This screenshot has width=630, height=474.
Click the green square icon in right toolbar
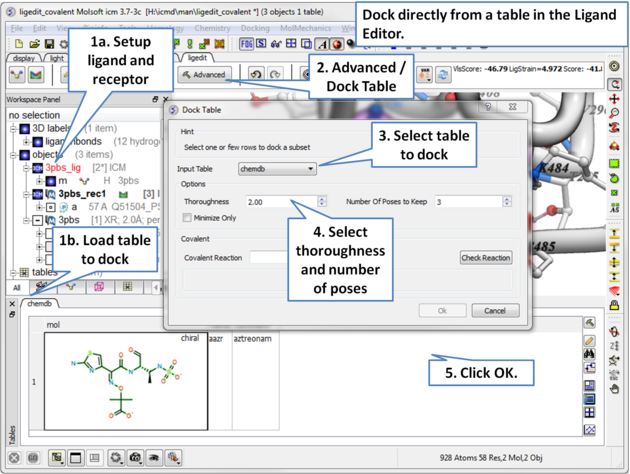pyautogui.click(x=615, y=163)
